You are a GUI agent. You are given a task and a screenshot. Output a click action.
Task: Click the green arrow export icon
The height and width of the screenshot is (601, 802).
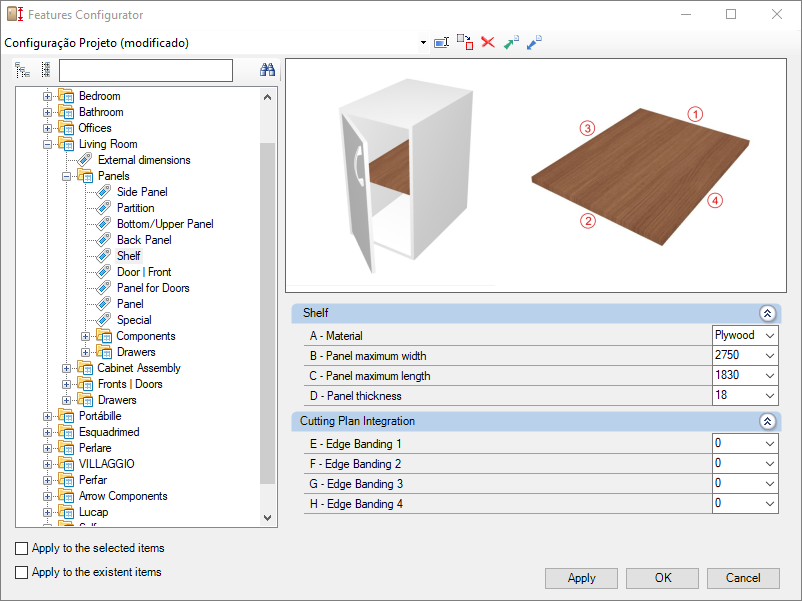pyautogui.click(x=511, y=42)
